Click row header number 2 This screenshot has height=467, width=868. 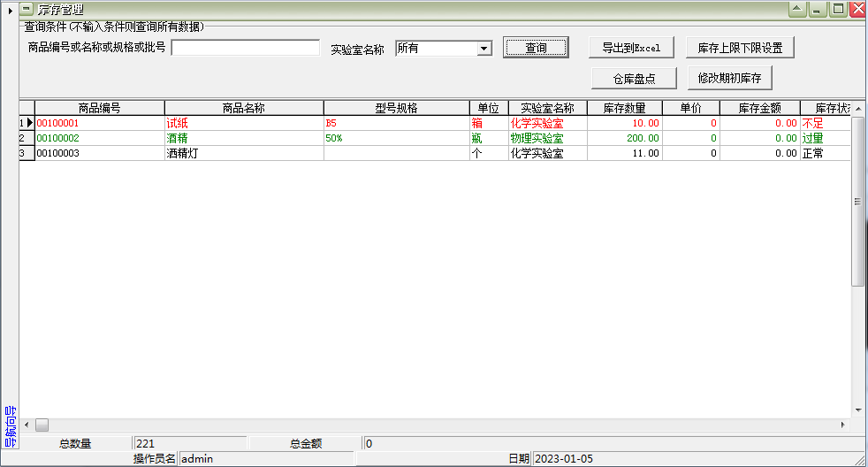click(x=27, y=138)
